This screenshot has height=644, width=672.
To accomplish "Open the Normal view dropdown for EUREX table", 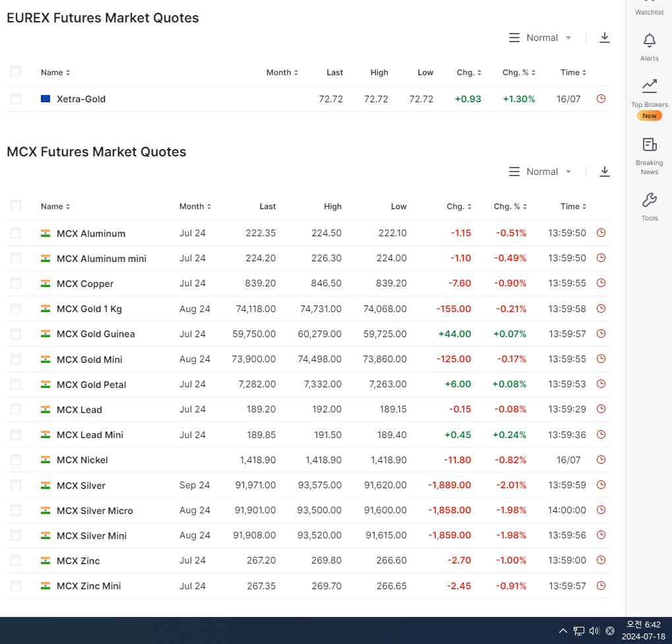I will 540,38.
